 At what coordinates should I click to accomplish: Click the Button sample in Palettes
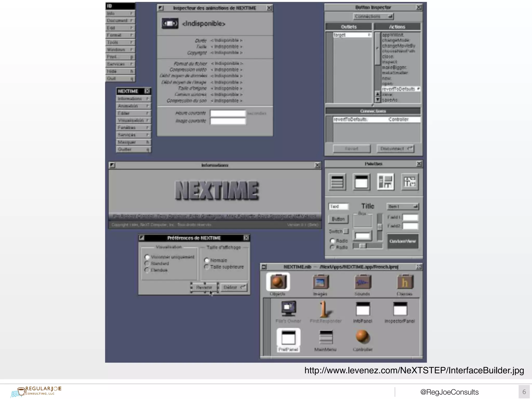(338, 219)
